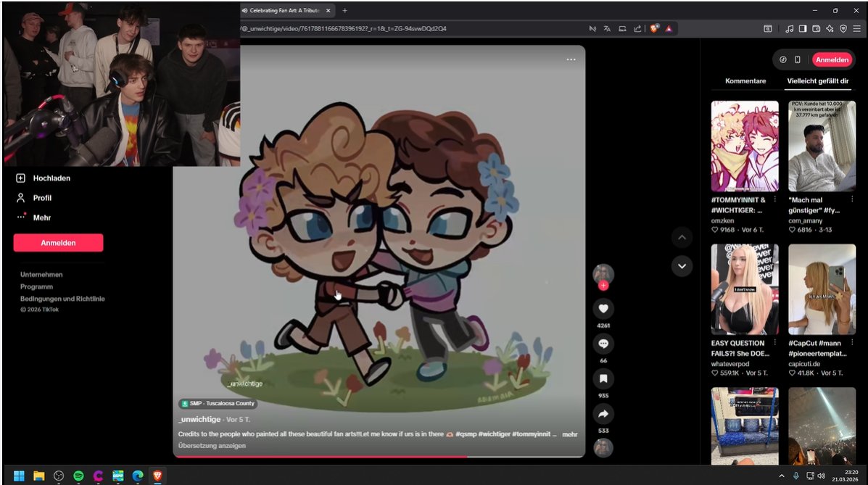Viewport: 868px width, 485px height.
Task: Open TikTok coin icon in header
Action: click(782, 59)
